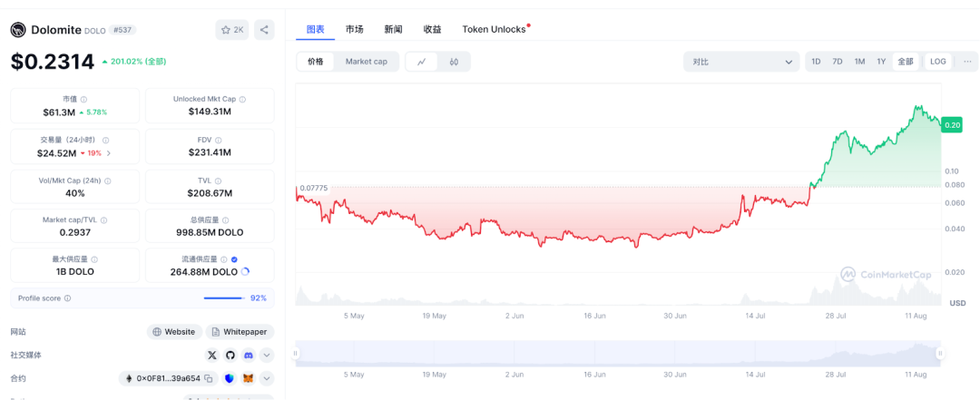Click the #537 rank badge

pyautogui.click(x=122, y=29)
